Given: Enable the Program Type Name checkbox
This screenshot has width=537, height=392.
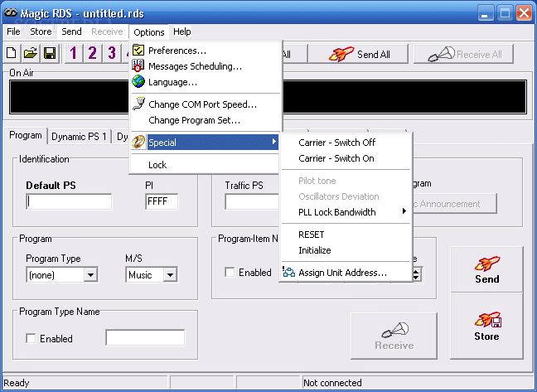Looking at the screenshot, I should pyautogui.click(x=31, y=339).
